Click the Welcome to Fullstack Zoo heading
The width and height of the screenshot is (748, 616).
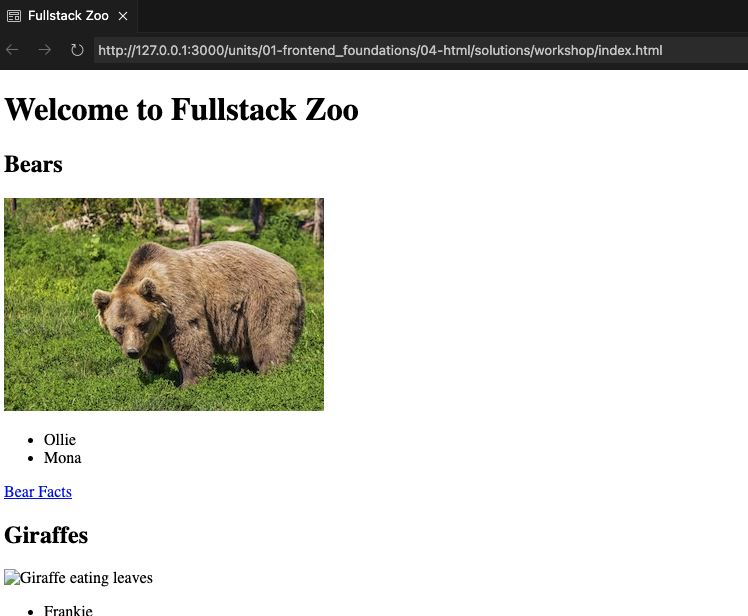181,109
